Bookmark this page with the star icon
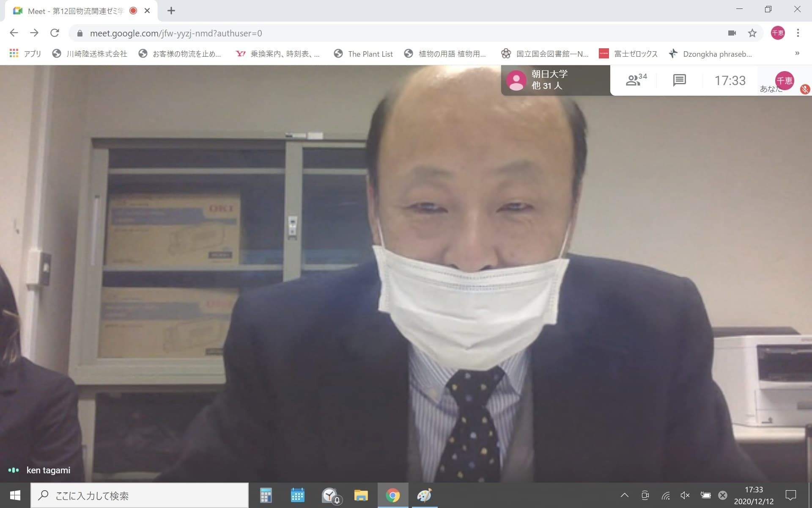 point(752,33)
